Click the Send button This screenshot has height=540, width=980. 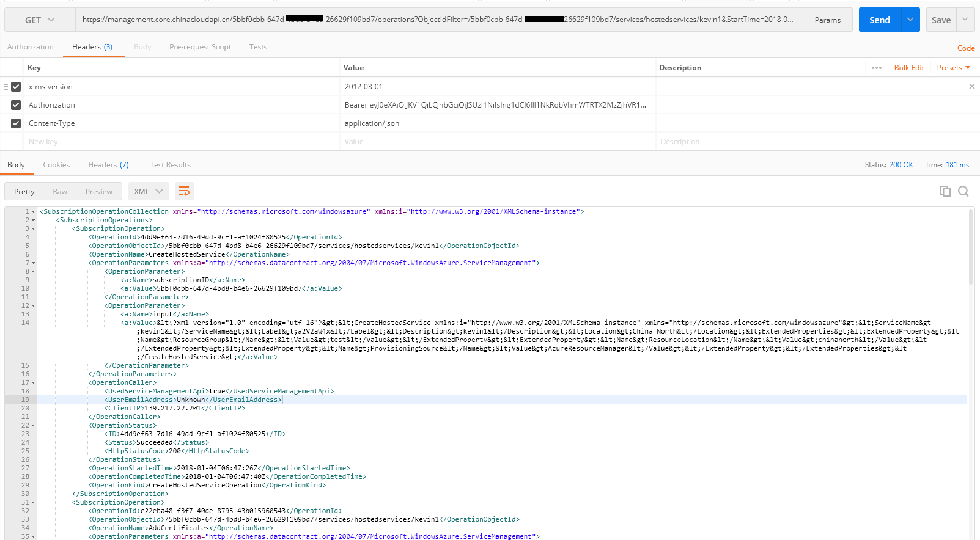tap(879, 20)
